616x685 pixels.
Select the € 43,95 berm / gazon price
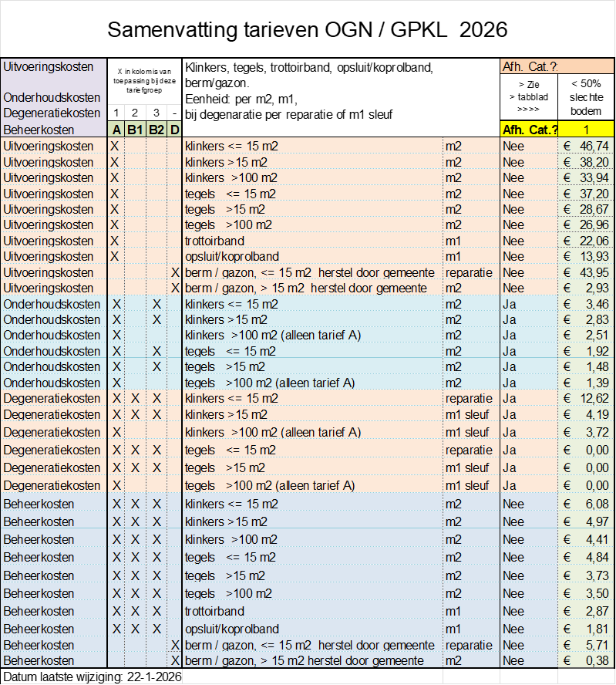(585, 272)
